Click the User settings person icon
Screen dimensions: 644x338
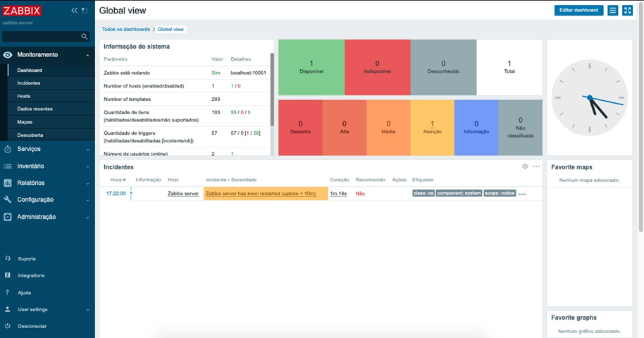click(x=7, y=309)
